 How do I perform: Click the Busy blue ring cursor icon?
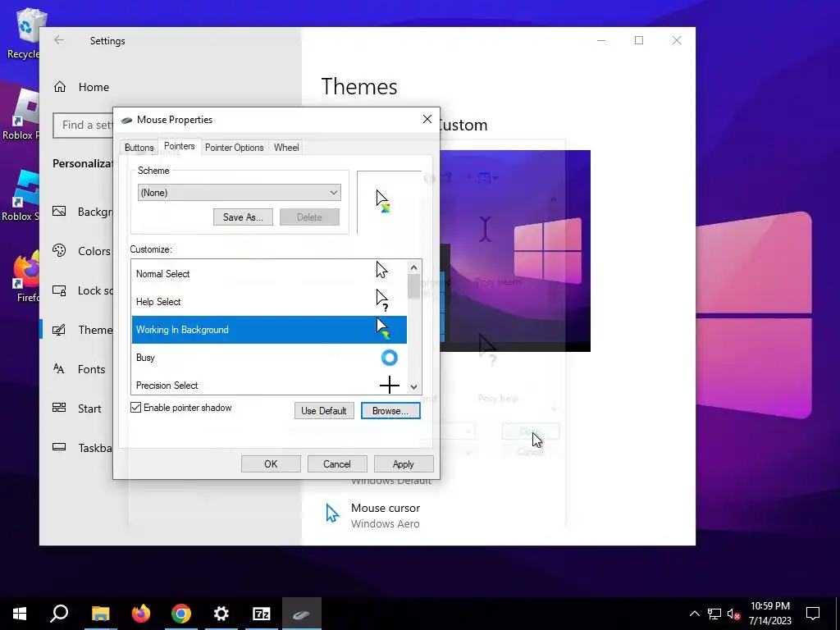pyautogui.click(x=390, y=358)
